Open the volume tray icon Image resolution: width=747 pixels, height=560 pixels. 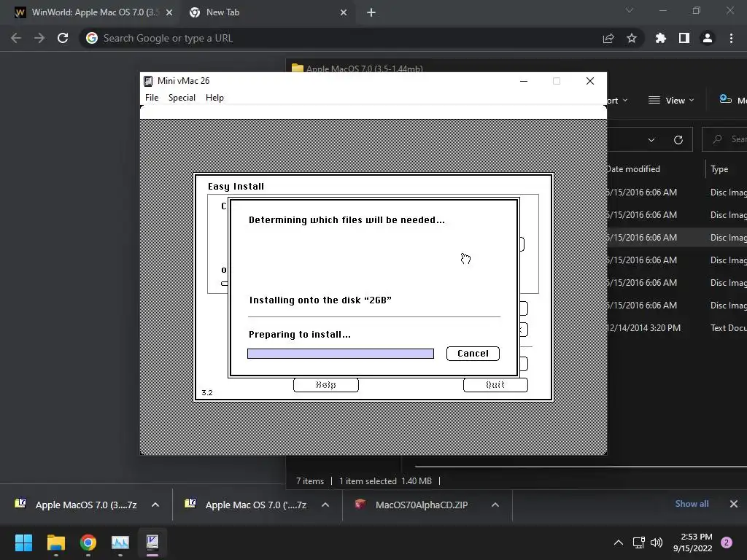657,542
